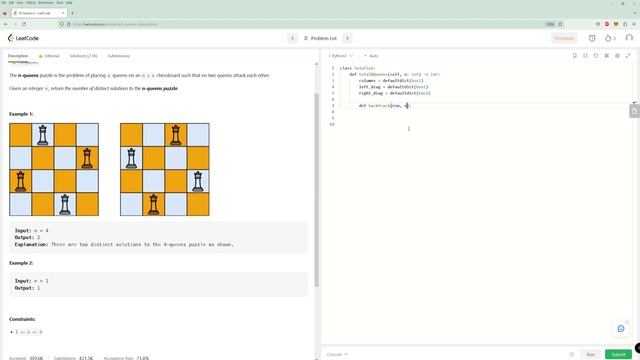
Task: Toggle the Auto setting in editor
Action: point(371,56)
